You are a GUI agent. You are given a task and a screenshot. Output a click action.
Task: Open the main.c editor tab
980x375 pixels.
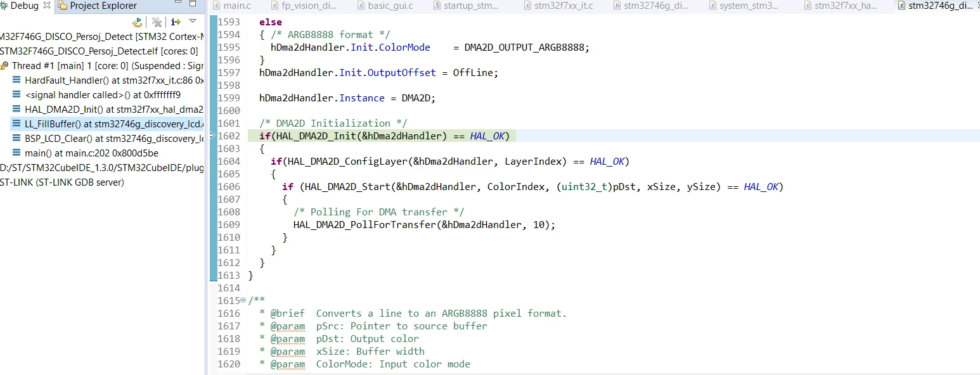coord(232,6)
